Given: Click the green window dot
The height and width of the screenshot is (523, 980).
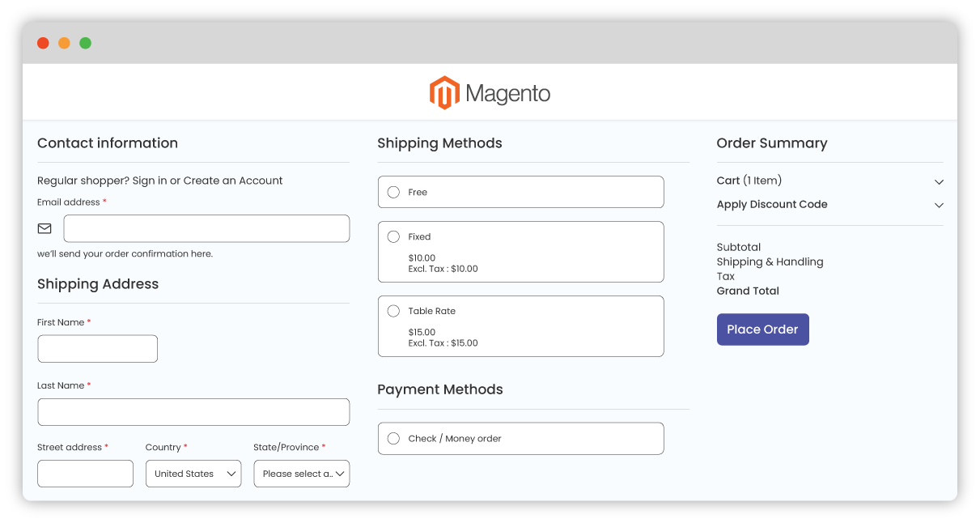Looking at the screenshot, I should point(85,43).
